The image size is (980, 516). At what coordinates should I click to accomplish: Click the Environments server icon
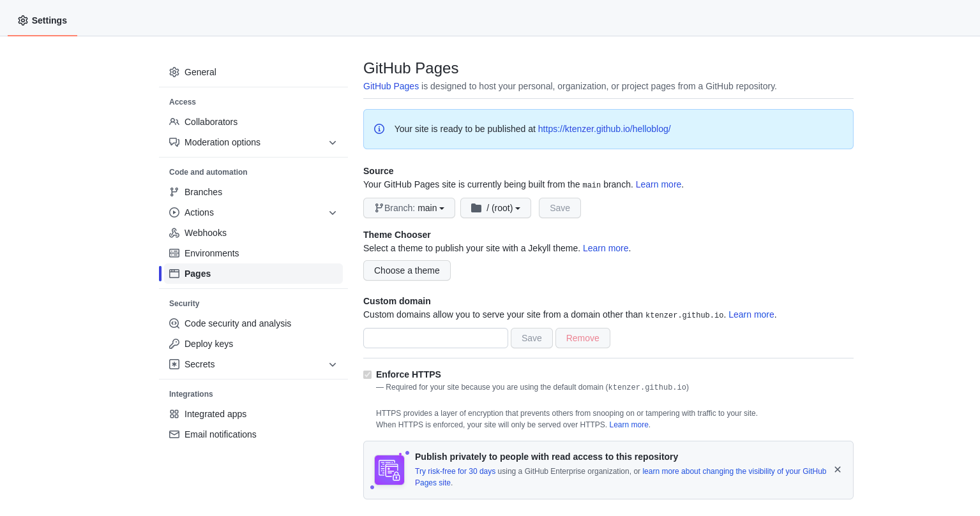pos(174,253)
